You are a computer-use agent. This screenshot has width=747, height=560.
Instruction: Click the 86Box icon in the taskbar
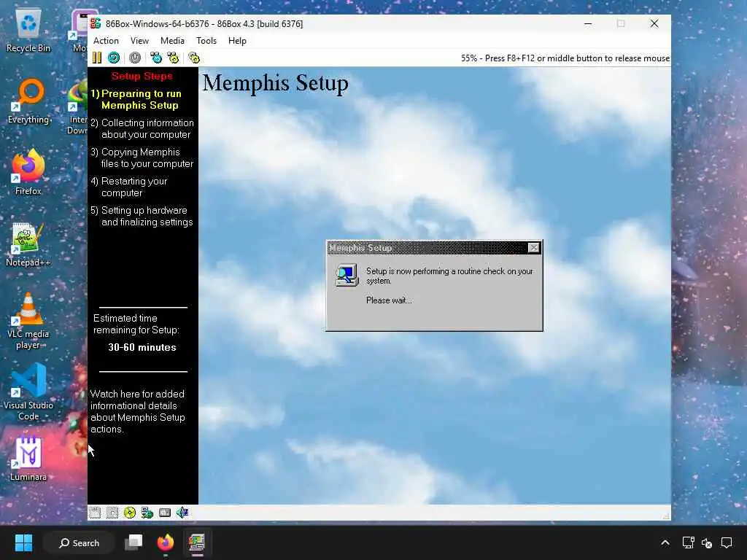pyautogui.click(x=197, y=542)
